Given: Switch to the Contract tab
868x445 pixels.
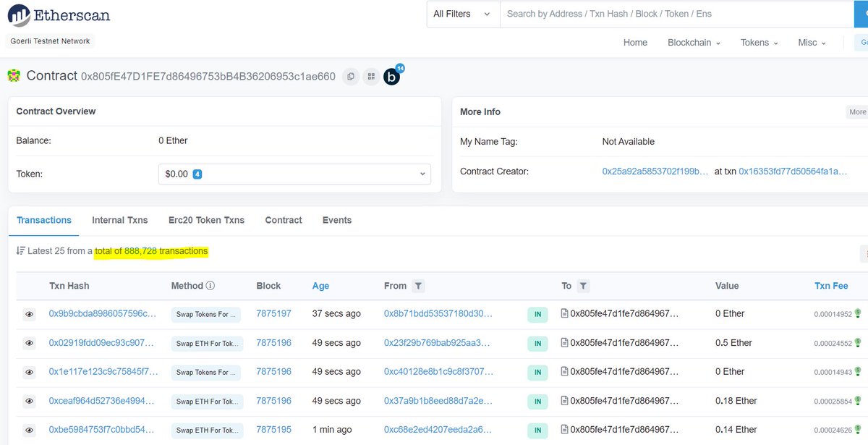Looking at the screenshot, I should pyautogui.click(x=284, y=220).
